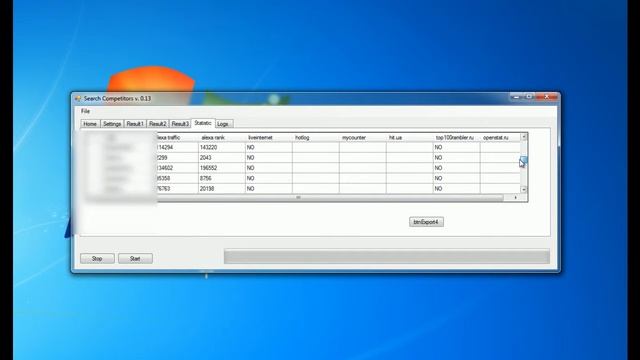Viewport: 640px width, 360px height.
Task: Open the Settings tab
Action: tap(112, 124)
